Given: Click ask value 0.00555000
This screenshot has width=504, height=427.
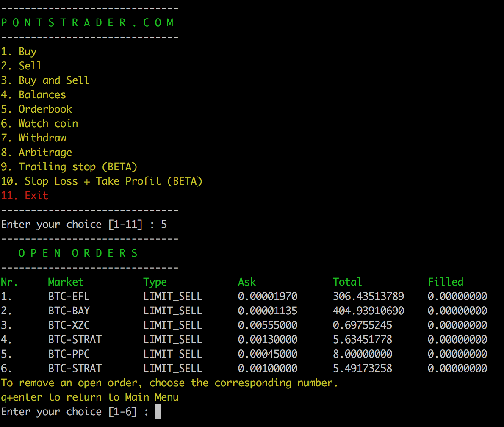Looking at the screenshot, I should pos(268,325).
